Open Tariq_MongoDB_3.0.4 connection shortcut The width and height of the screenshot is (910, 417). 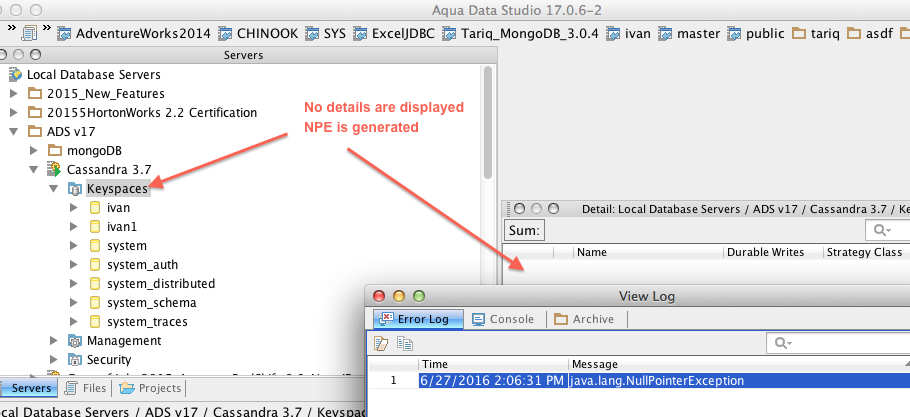pos(520,34)
